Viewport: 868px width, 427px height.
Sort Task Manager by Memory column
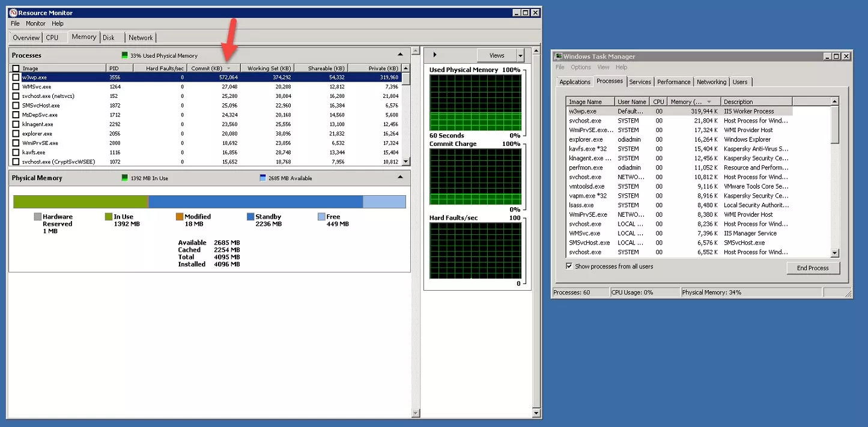[x=694, y=101]
